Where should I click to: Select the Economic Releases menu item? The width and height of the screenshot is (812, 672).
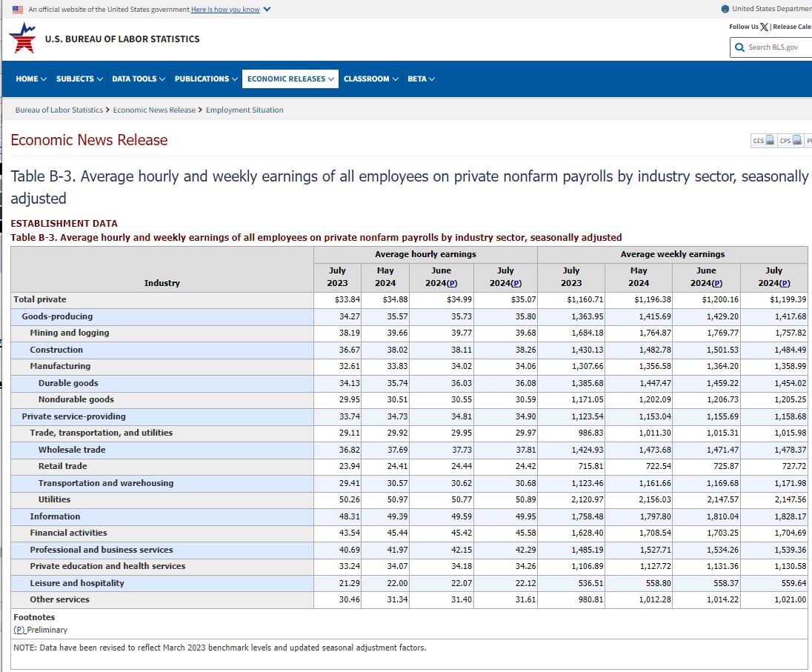pos(290,79)
